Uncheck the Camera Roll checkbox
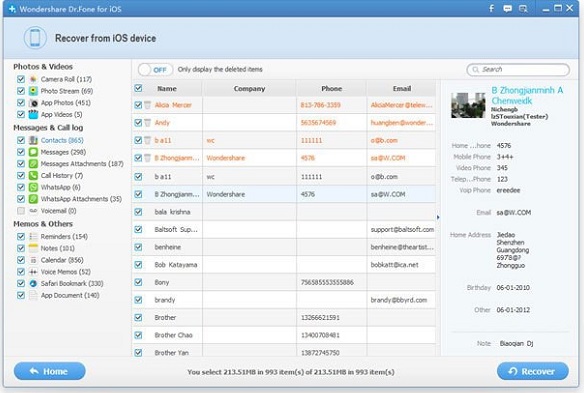 pyautogui.click(x=21, y=79)
